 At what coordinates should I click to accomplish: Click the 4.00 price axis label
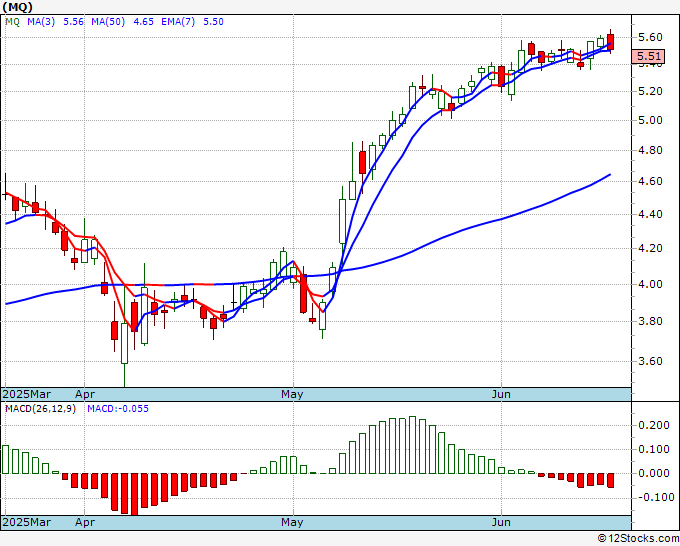650,284
